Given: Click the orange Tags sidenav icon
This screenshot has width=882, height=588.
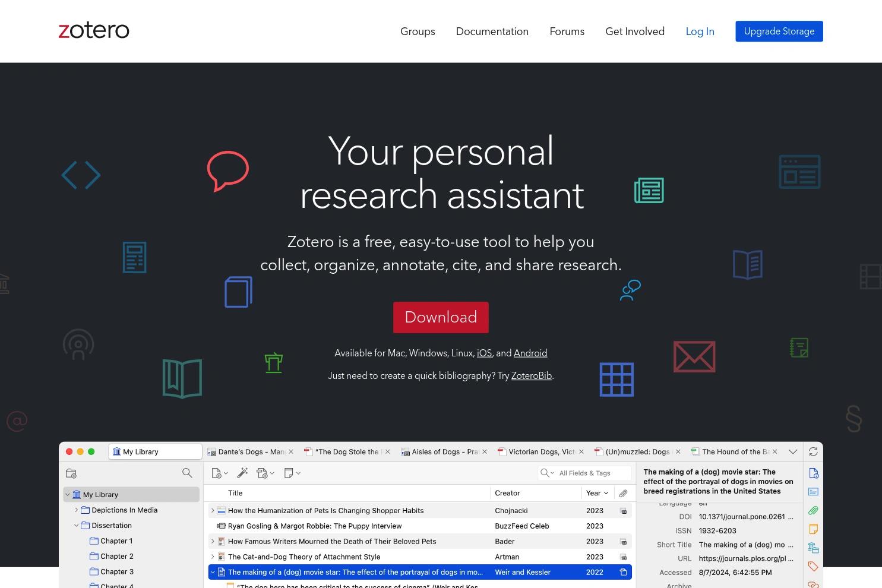Looking at the screenshot, I should (x=814, y=566).
